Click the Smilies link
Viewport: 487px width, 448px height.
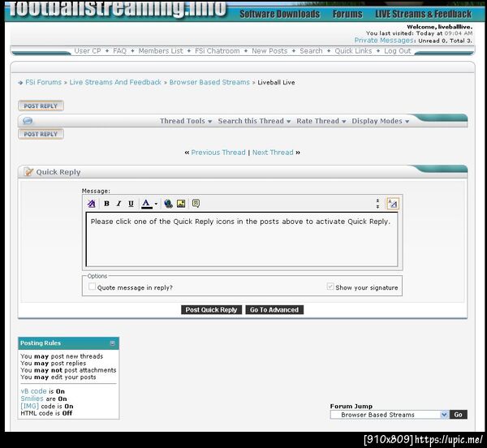(x=32, y=398)
